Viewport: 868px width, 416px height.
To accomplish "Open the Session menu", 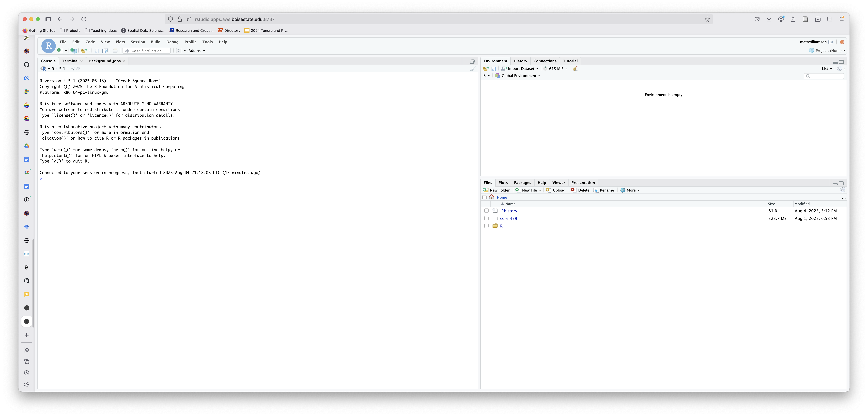I will point(138,42).
